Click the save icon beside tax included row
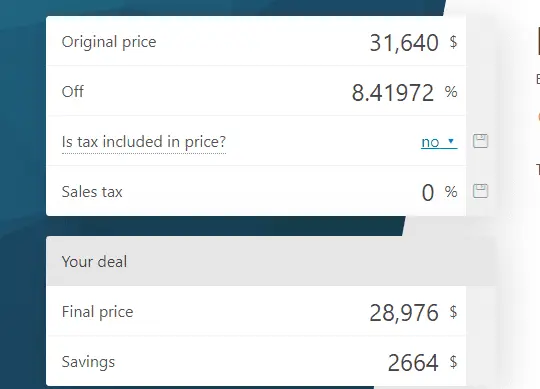This screenshot has height=389, width=540. 480,141
